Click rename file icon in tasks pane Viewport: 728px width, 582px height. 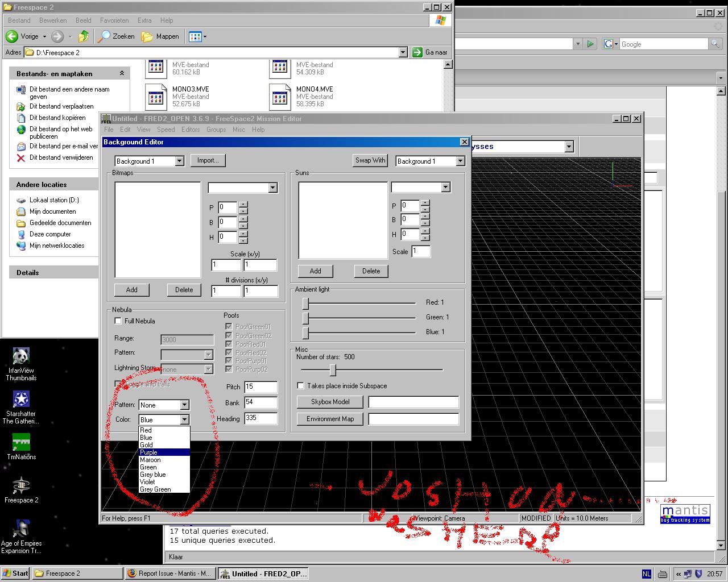point(21,90)
